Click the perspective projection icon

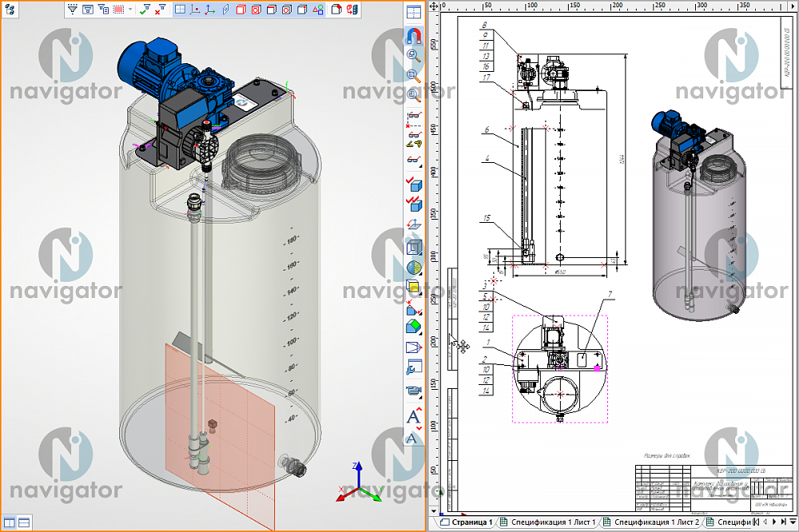pyautogui.click(x=414, y=347)
